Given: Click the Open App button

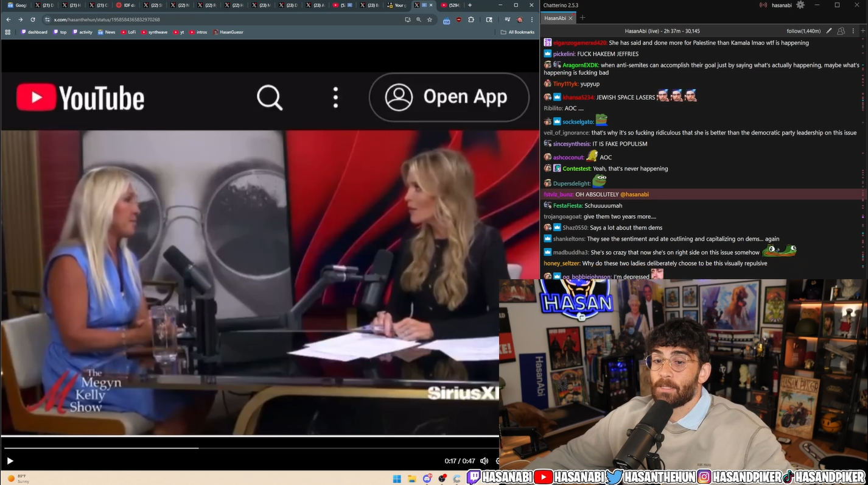Looking at the screenshot, I should click(x=449, y=97).
